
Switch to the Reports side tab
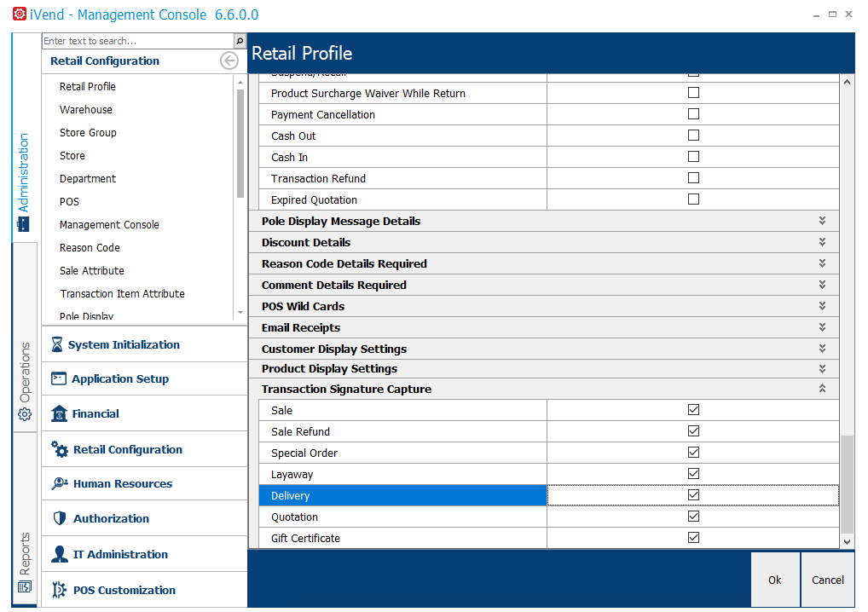click(x=25, y=518)
